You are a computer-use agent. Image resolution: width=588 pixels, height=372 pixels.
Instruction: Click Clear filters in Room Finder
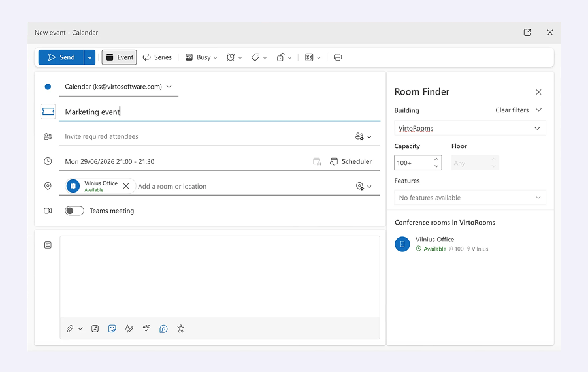pos(512,110)
